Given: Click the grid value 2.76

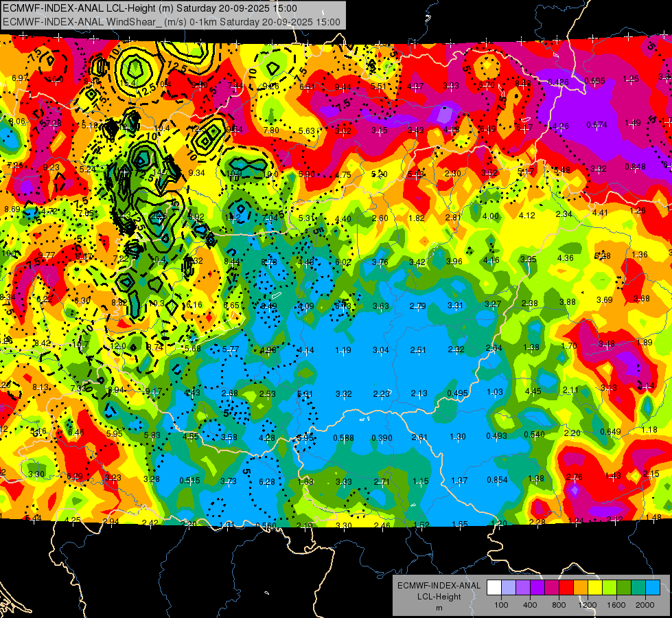Looking at the screenshot, I should tap(575, 477).
